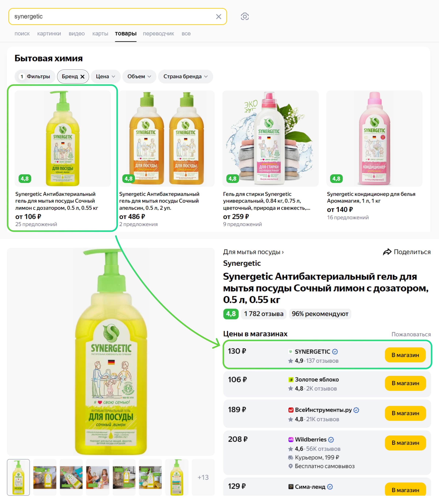Expand the Страна бренда dropdown
The image size is (439, 504).
pyautogui.click(x=185, y=76)
